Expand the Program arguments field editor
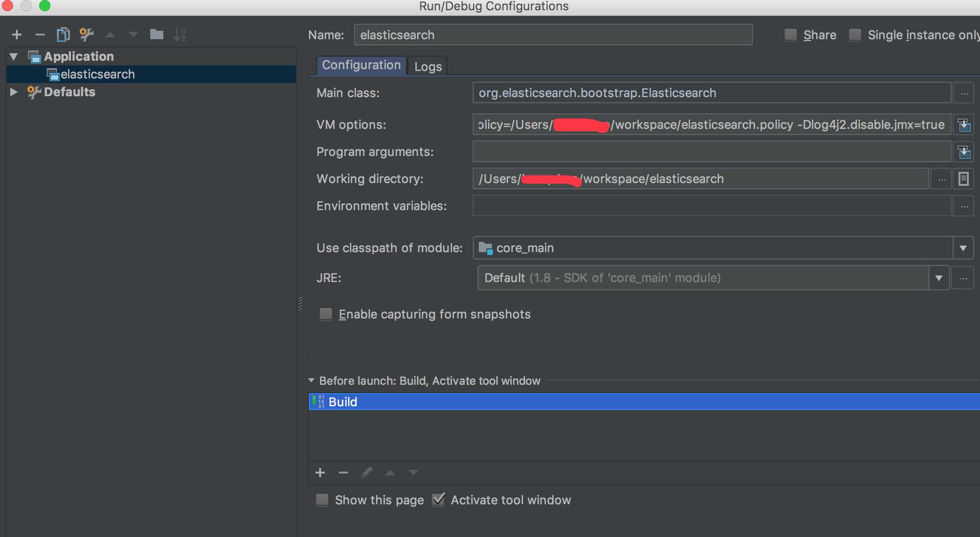The width and height of the screenshot is (980, 537). (964, 152)
